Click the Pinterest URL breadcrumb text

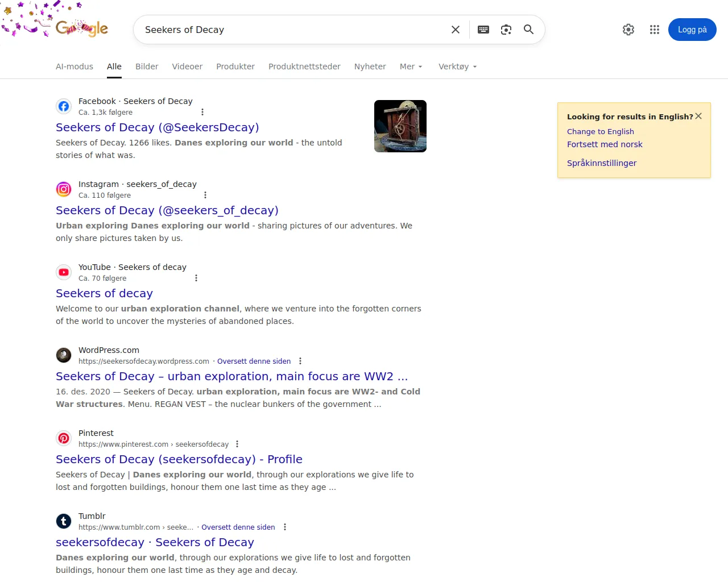pyautogui.click(x=154, y=444)
